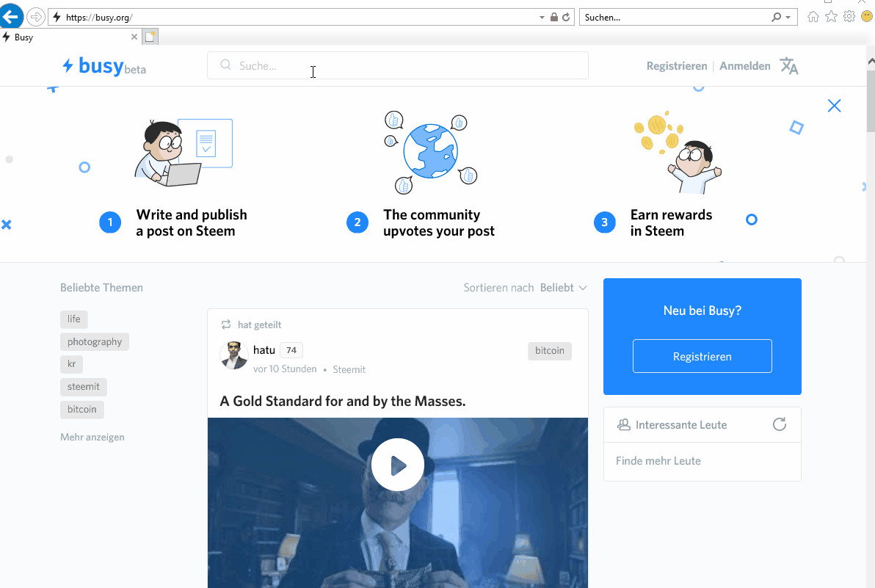Click the Registrieren button in blue panel
The image size is (875, 588).
tap(702, 356)
